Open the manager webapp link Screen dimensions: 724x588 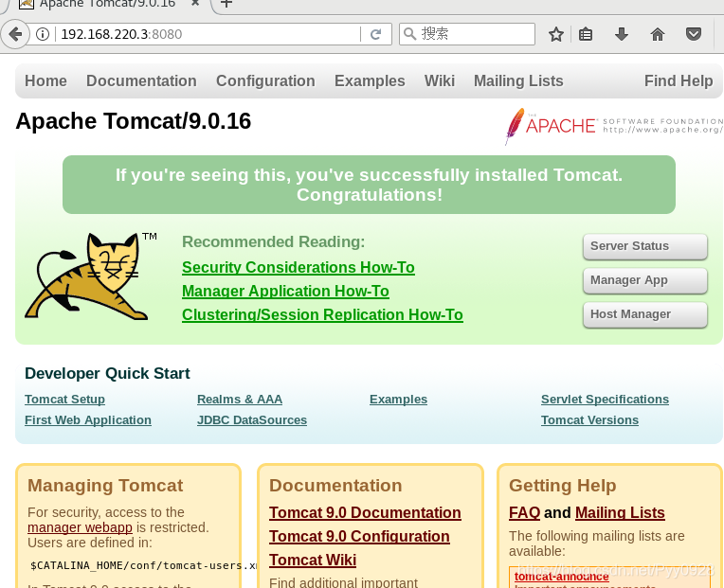[80, 527]
